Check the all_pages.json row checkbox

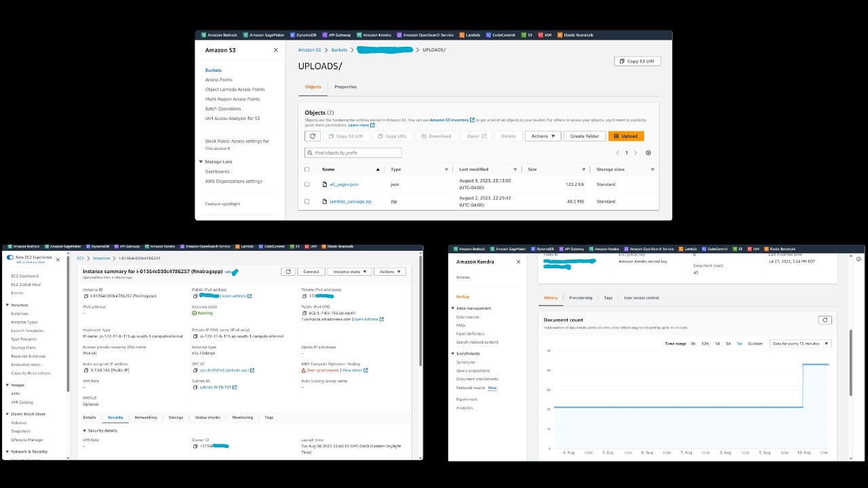(x=307, y=184)
